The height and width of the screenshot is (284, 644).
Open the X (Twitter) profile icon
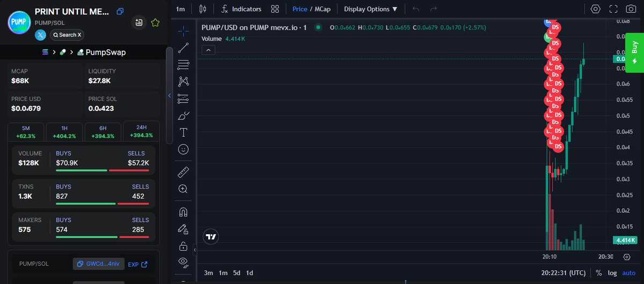pyautogui.click(x=41, y=35)
